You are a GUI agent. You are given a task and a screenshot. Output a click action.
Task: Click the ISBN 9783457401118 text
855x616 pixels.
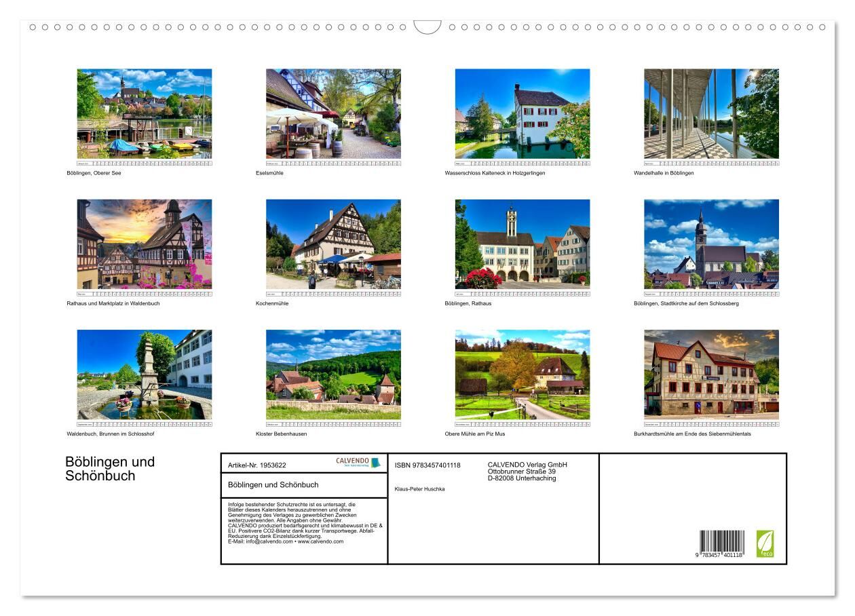tap(427, 465)
